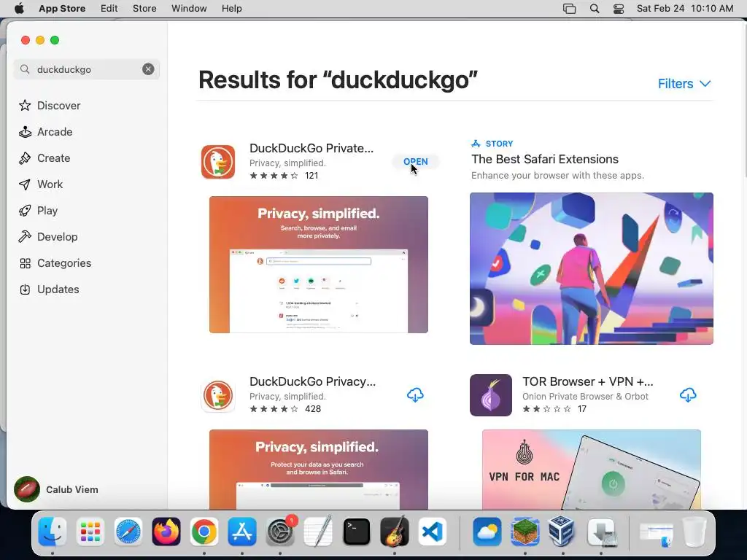View DuckDuckGo Privacy for Safari screenshot
This screenshot has height=560, width=747.
[x=319, y=470]
